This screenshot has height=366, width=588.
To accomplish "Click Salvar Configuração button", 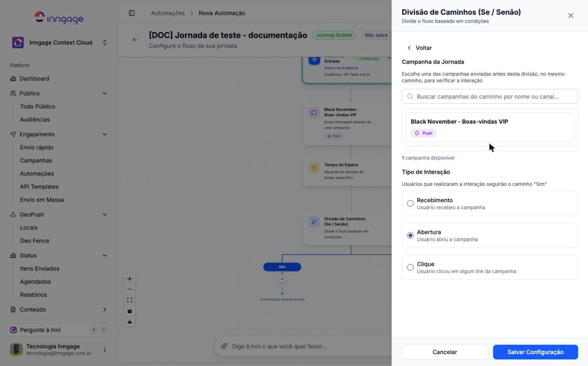I will [x=535, y=352].
